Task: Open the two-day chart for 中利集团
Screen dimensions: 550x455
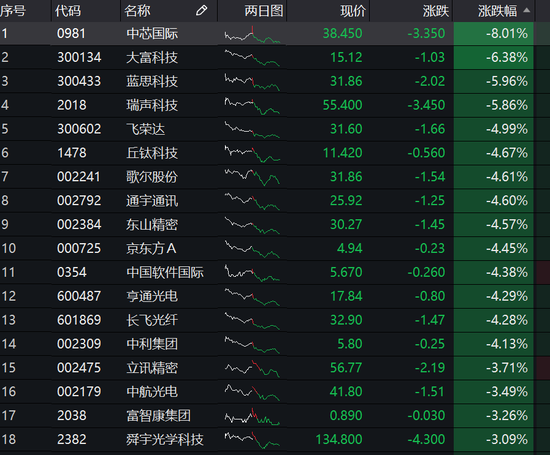Action: coord(252,344)
